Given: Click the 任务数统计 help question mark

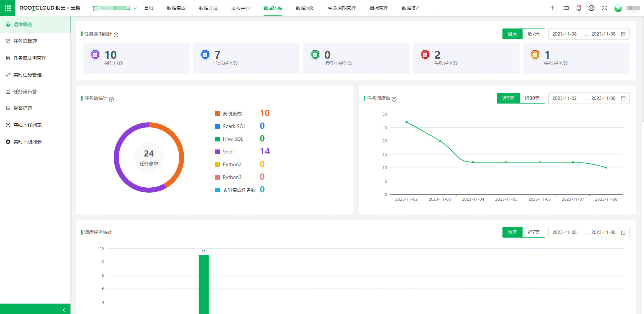Looking at the screenshot, I should (x=111, y=99).
